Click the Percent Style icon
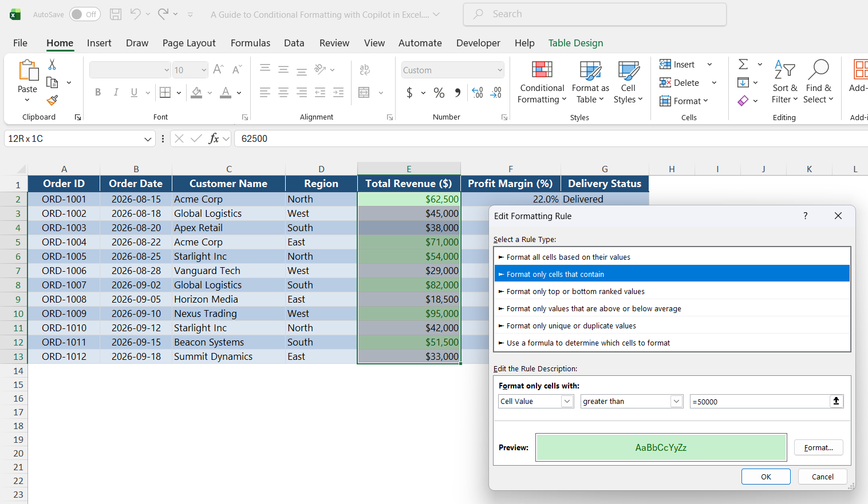868x504 pixels. 439,93
